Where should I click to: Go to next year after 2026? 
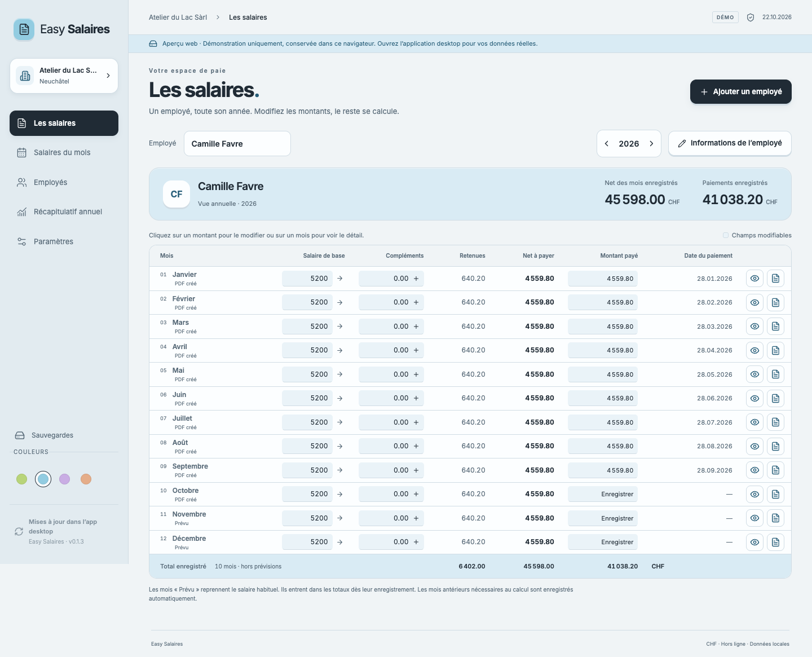click(x=651, y=144)
